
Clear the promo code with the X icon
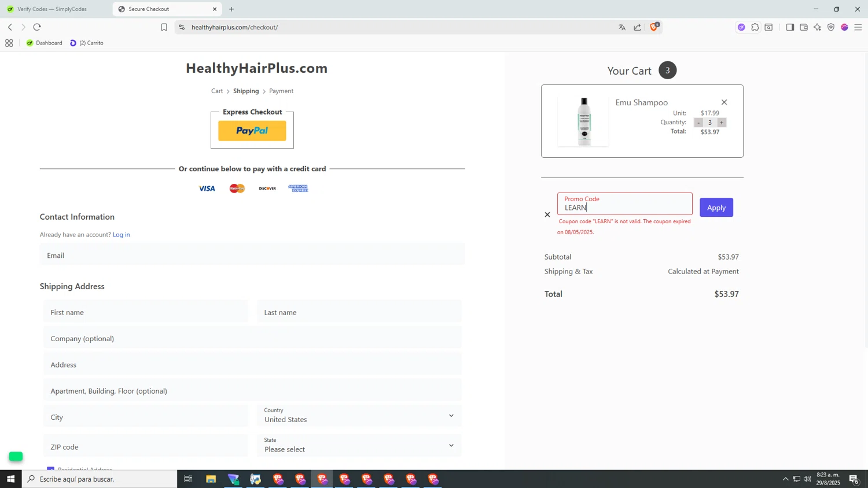[x=547, y=215]
